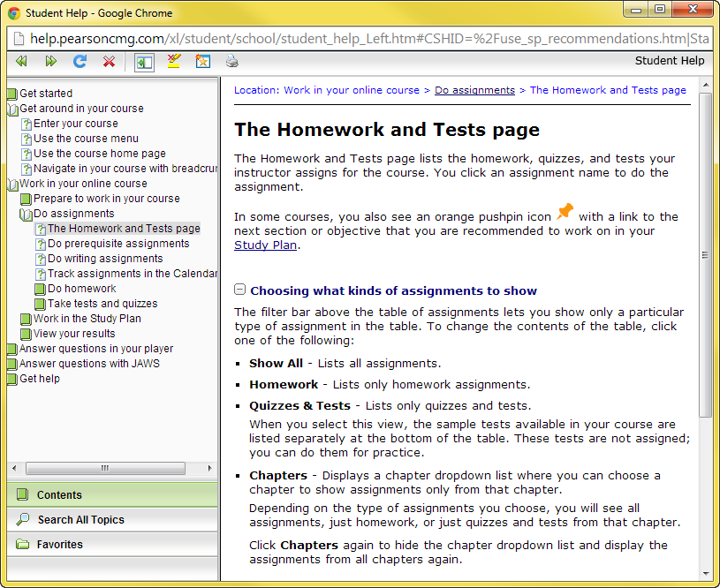
Task: Click the tree pane horizontal scrollbar thumb
Action: pos(106,468)
